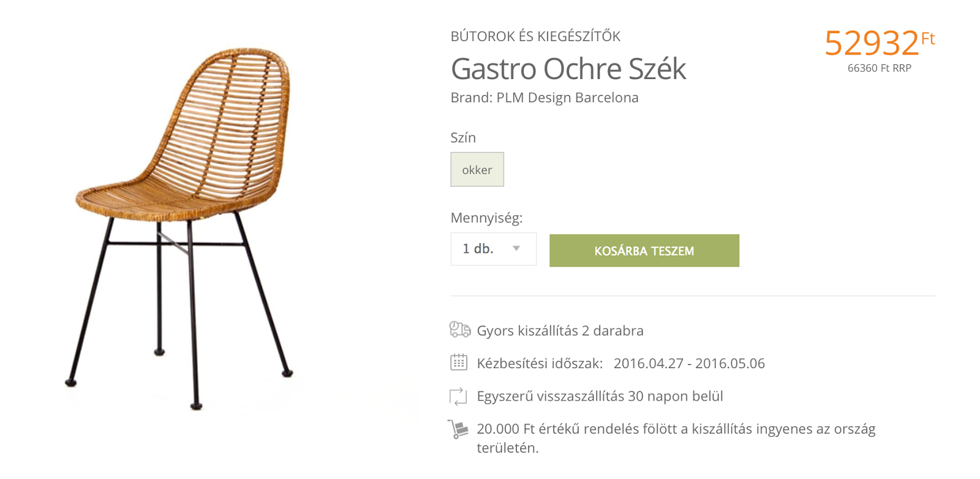980x479 pixels.
Task: Open the quantity dropdown arrow
Action: pyautogui.click(x=516, y=249)
